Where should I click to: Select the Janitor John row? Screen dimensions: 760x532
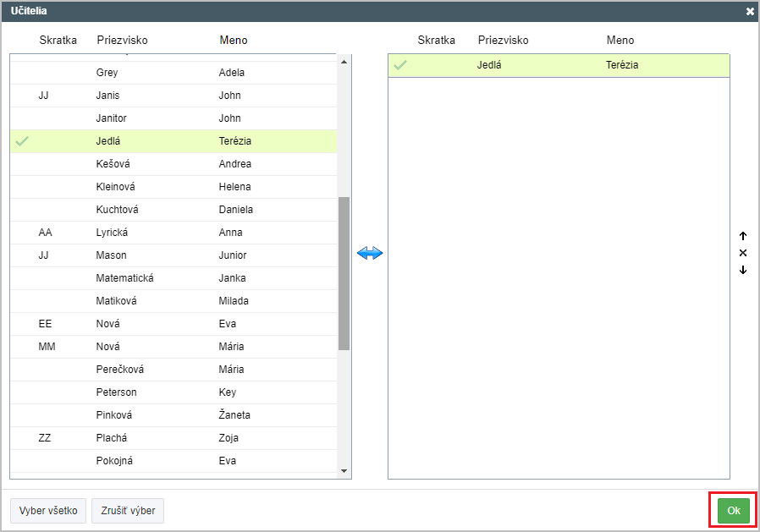173,118
